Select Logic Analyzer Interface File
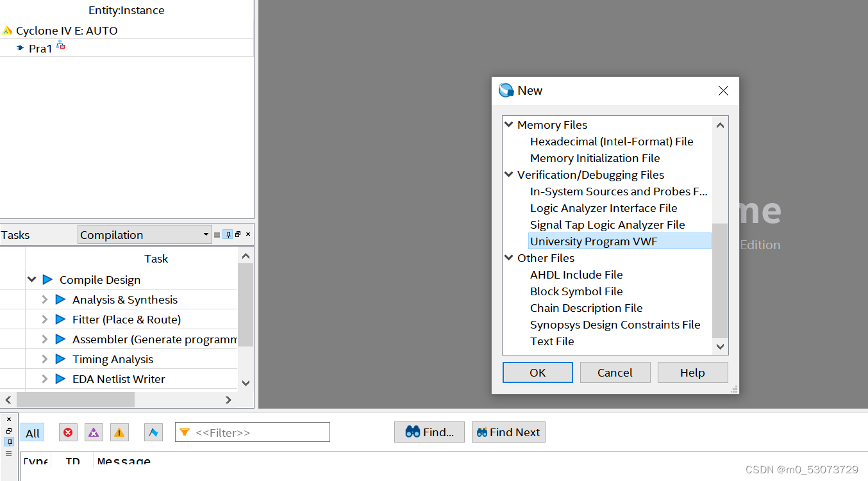This screenshot has height=481, width=868. pos(603,208)
